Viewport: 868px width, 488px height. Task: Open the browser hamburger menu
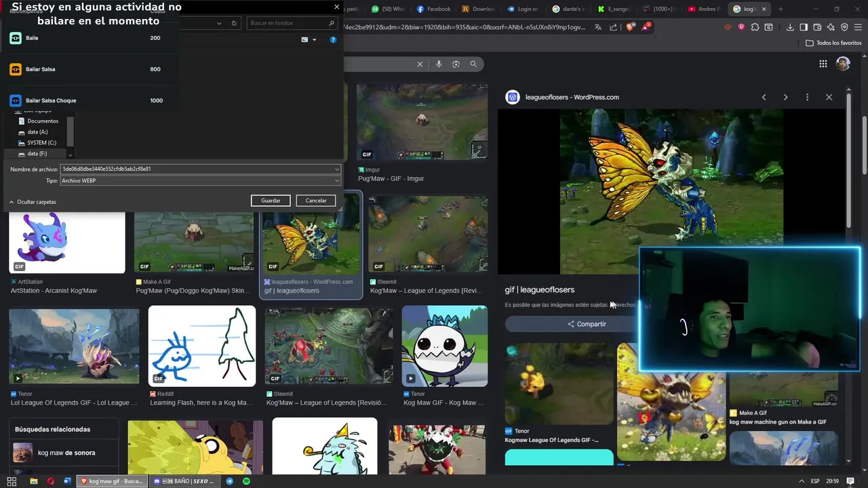[x=858, y=27]
